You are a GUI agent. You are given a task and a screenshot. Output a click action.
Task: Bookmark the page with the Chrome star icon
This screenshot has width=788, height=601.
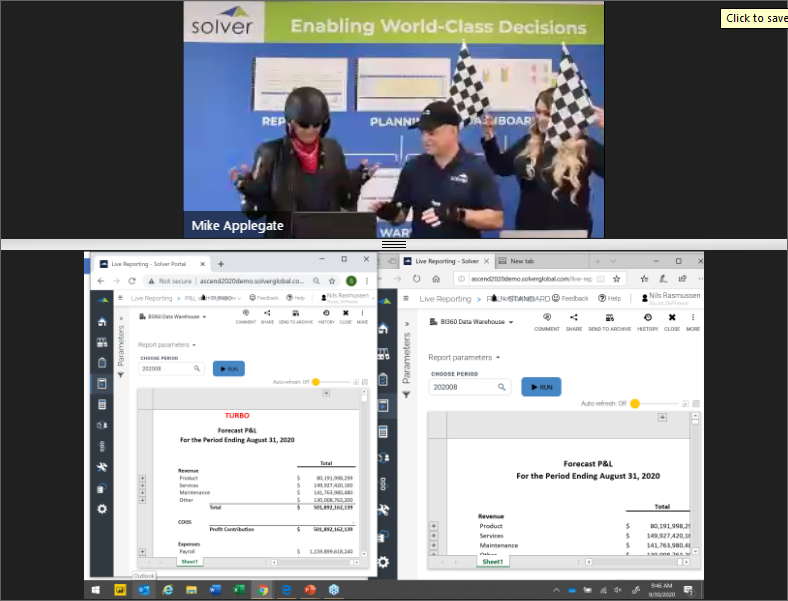[x=332, y=281]
